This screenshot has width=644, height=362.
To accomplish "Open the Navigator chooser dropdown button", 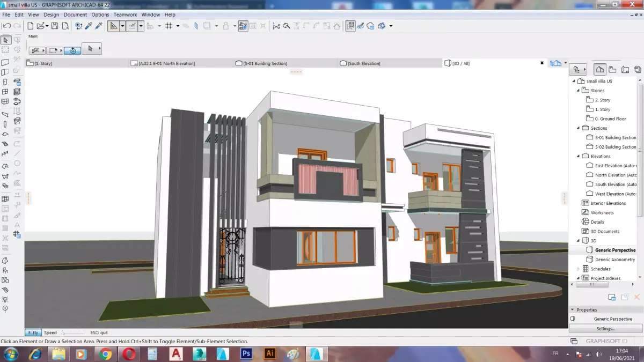I will (x=579, y=69).
